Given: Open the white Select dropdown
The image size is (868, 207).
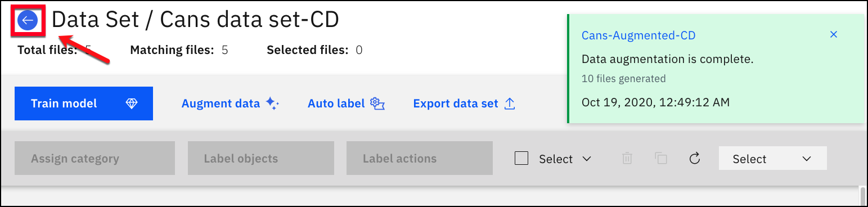Looking at the screenshot, I should [772, 159].
